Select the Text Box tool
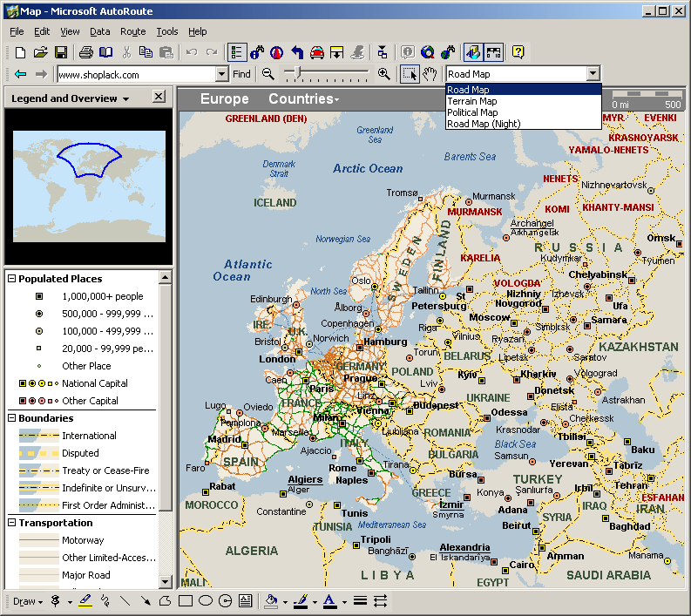691x616 pixels. tap(246, 601)
